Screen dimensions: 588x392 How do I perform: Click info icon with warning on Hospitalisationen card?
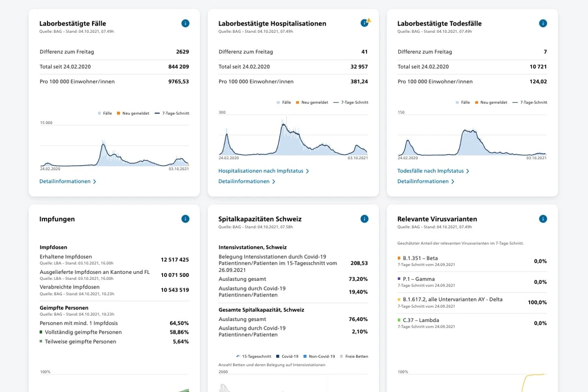coord(365,23)
